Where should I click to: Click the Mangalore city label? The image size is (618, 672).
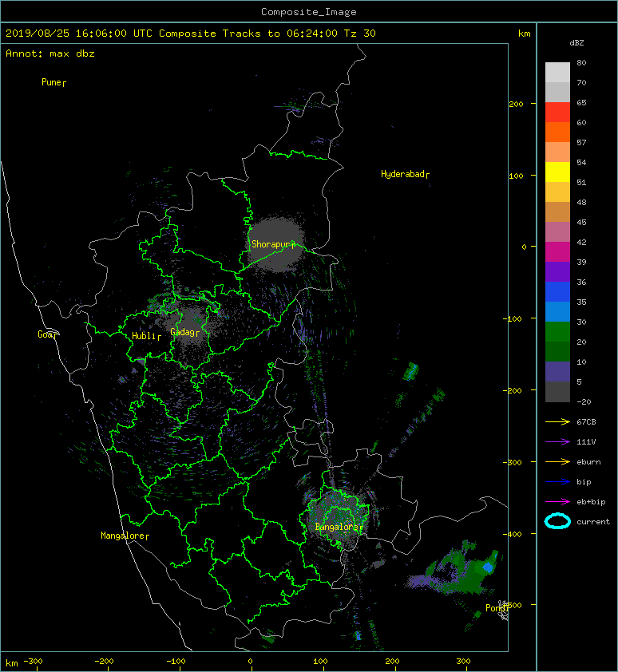pos(125,536)
